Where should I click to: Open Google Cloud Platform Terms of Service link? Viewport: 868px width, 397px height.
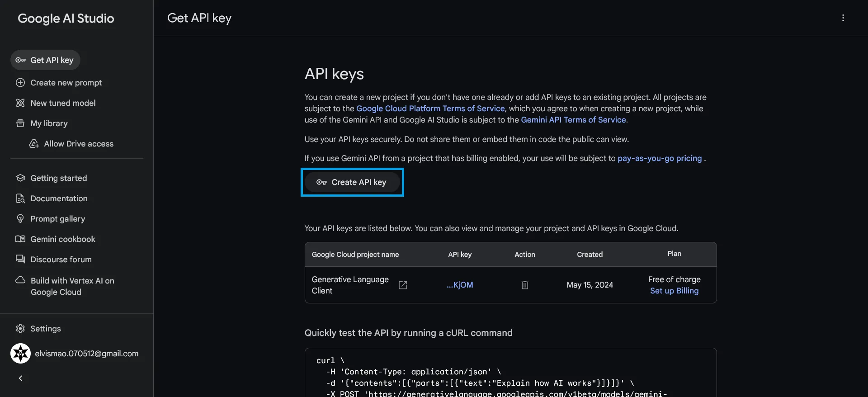point(430,109)
